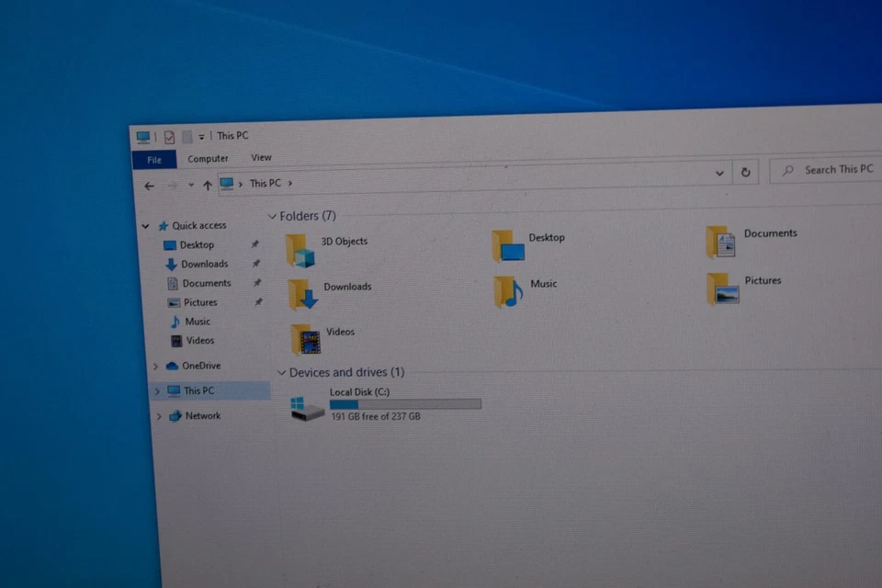Viewport: 882px width, 588px height.
Task: Click the Refresh icon next to the address bar
Action: click(x=745, y=172)
